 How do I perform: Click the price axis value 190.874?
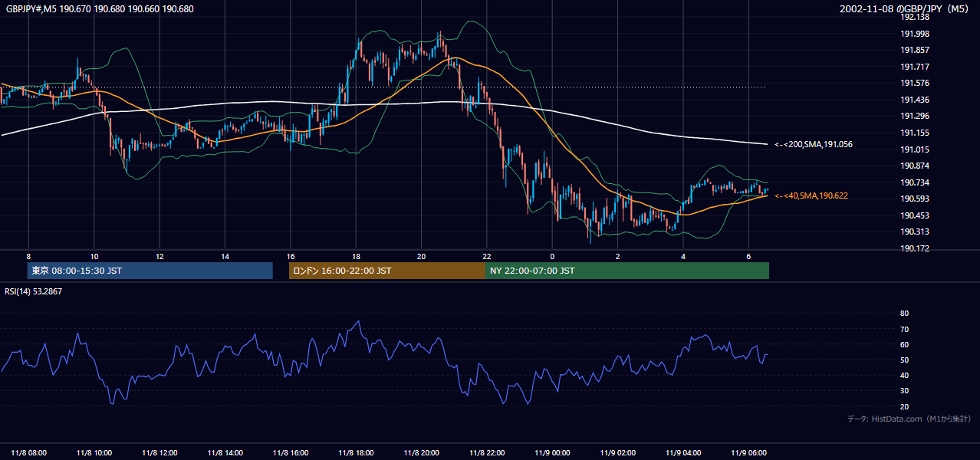coord(915,166)
